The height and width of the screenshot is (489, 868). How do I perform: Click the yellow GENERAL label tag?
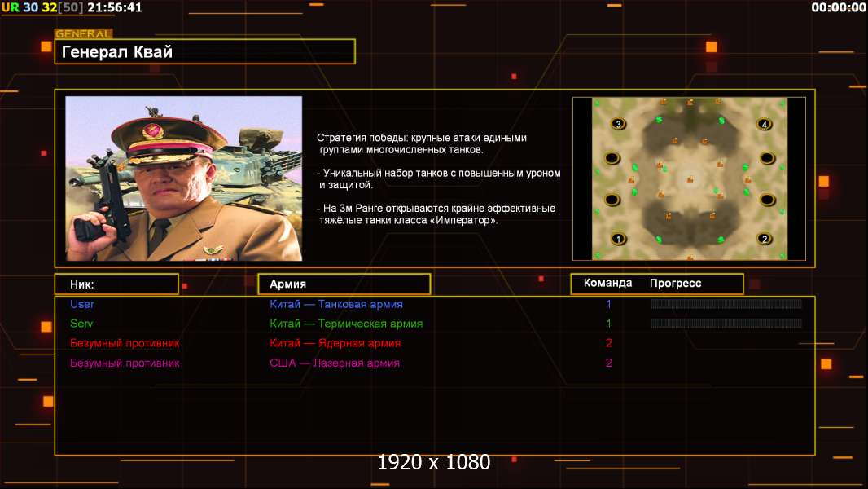[84, 33]
